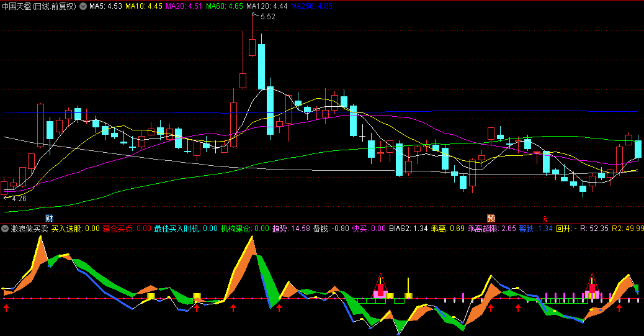Click the chart title 中国天楹(日线.前复权)

point(40,6)
